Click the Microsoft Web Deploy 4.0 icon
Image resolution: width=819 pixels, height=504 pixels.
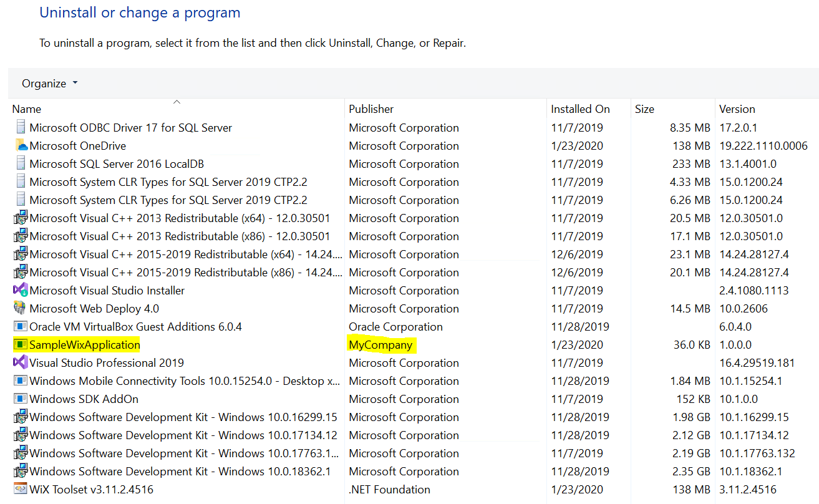[21, 309]
